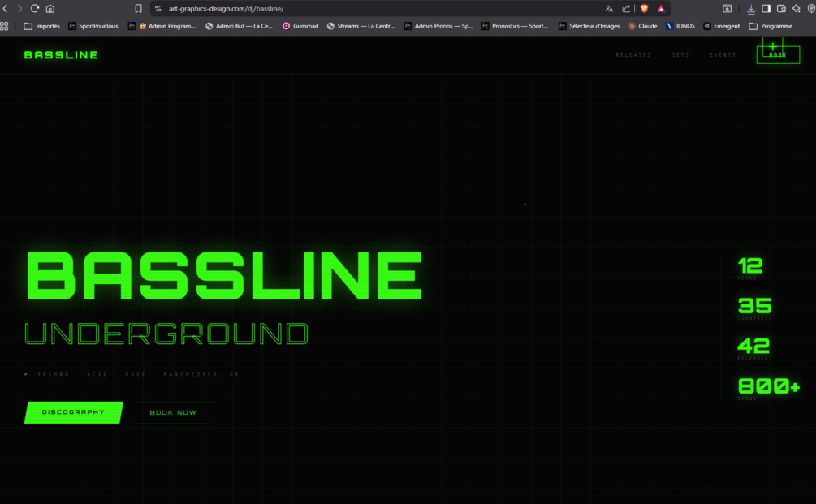Image resolution: width=816 pixels, height=504 pixels.
Task: Click the BOOK button in header
Action: [778, 54]
